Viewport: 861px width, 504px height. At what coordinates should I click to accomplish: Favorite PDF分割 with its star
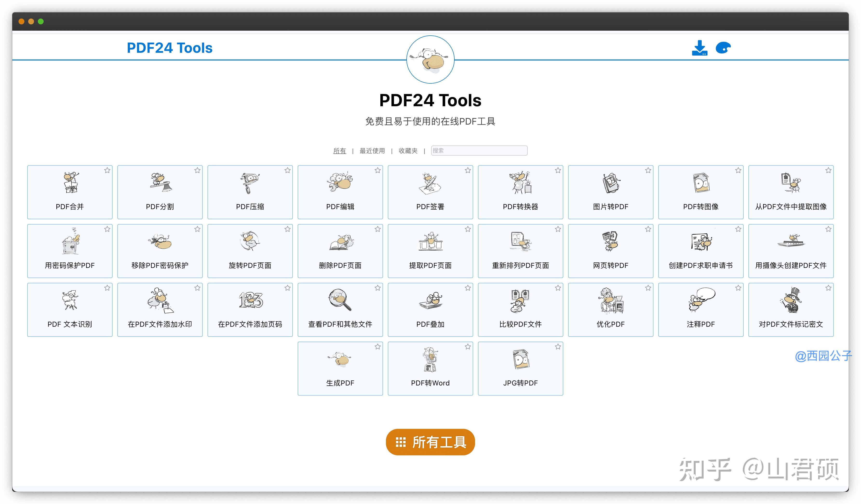click(197, 170)
